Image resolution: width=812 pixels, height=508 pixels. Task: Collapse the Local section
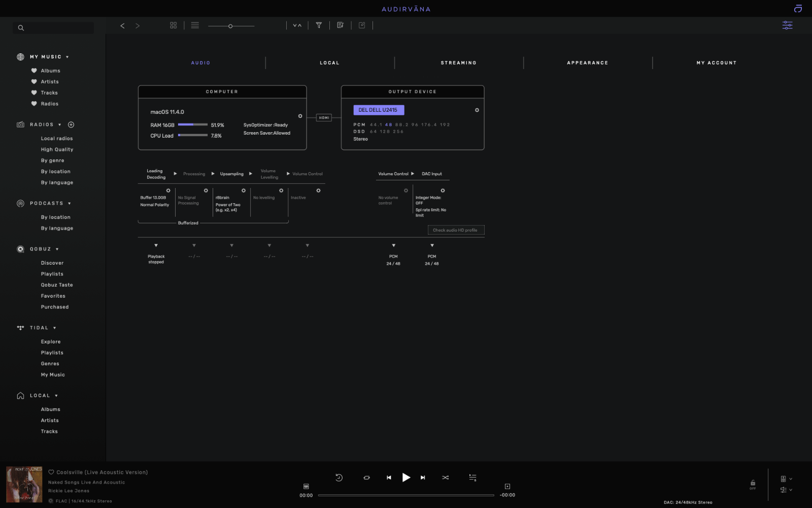[56, 396]
